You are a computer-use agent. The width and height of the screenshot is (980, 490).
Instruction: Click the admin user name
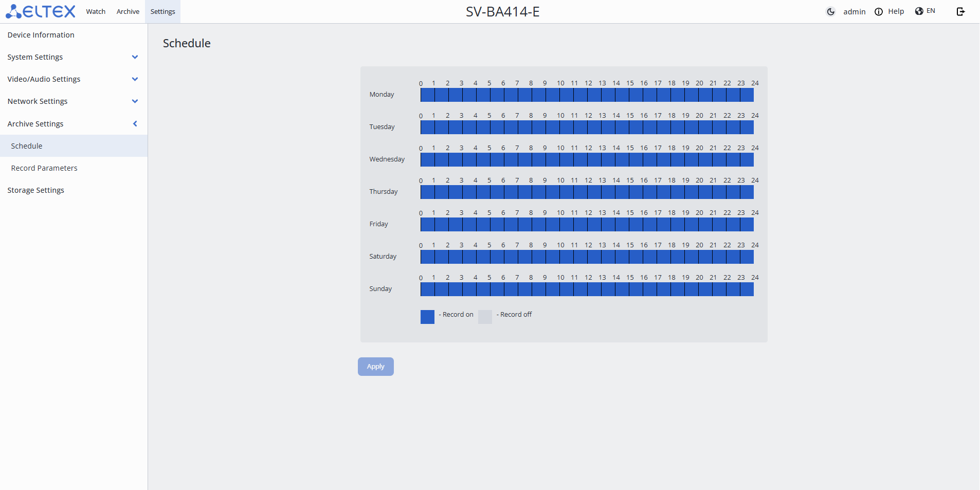point(854,12)
